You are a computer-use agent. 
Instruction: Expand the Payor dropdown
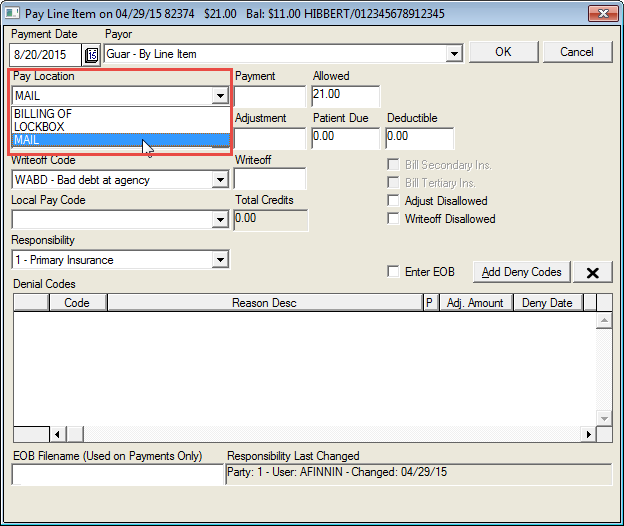454,53
